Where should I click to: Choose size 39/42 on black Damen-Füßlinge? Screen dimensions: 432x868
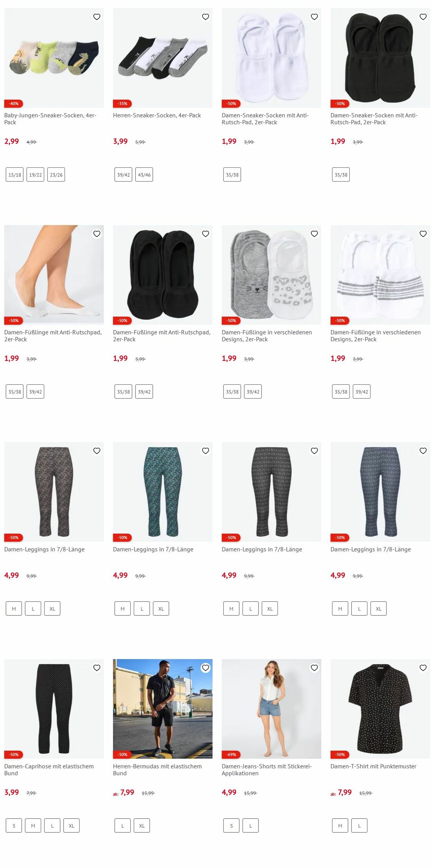(x=144, y=392)
